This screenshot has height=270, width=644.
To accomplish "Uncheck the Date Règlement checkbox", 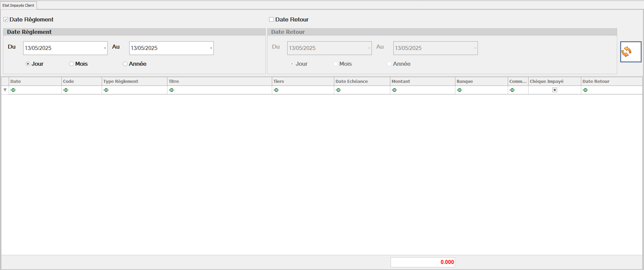I will [6, 19].
